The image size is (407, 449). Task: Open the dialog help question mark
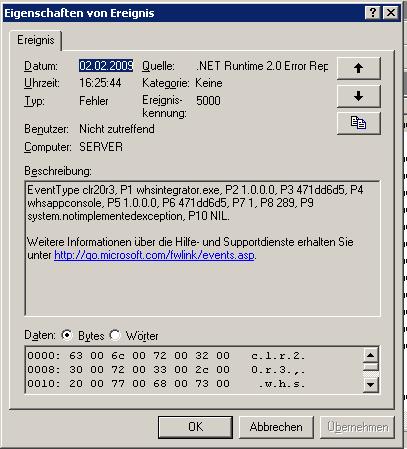(373, 13)
